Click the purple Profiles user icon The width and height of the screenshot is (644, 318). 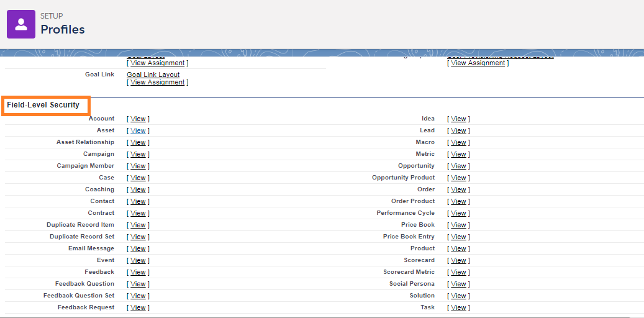click(21, 24)
